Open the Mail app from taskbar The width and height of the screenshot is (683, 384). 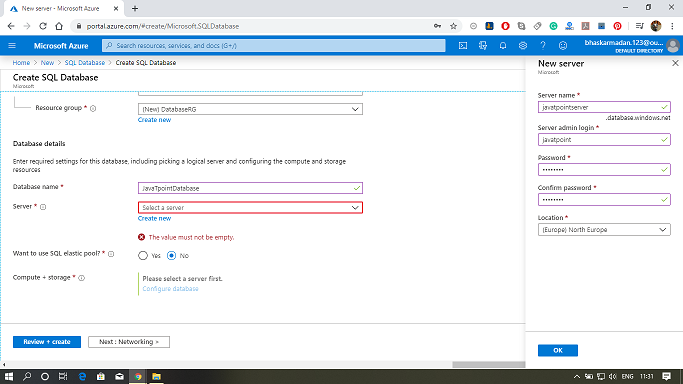[119, 377]
